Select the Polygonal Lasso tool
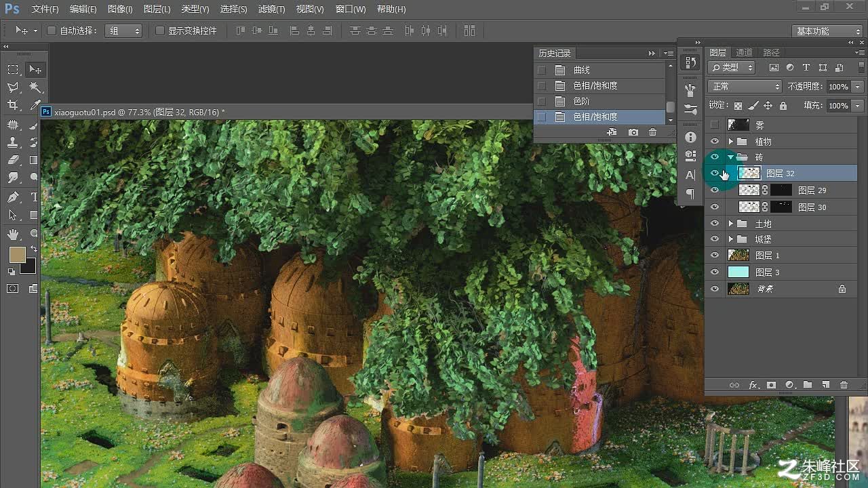This screenshot has height=488, width=868. tap(13, 87)
